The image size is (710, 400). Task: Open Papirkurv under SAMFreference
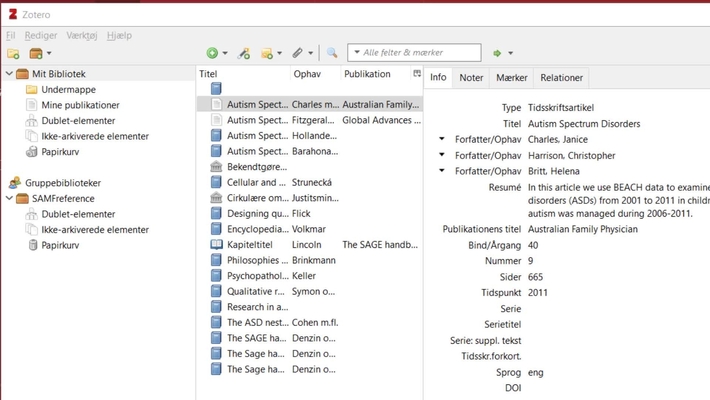point(60,245)
